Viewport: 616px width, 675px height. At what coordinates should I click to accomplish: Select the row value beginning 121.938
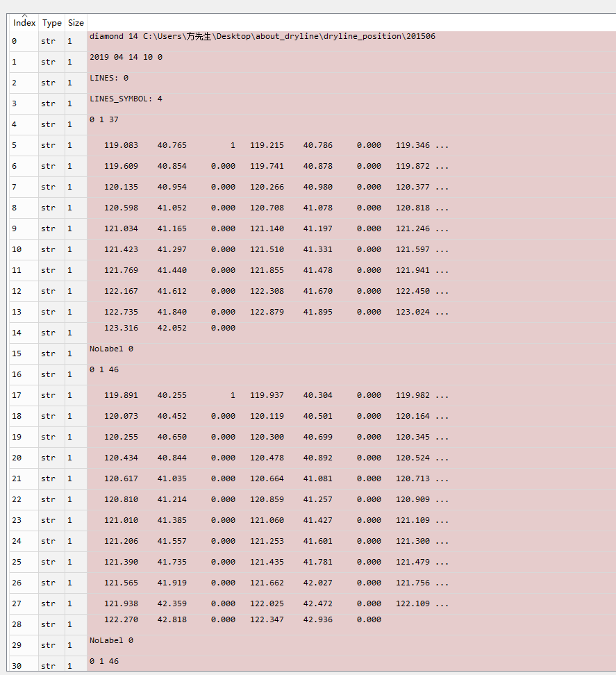(351, 603)
